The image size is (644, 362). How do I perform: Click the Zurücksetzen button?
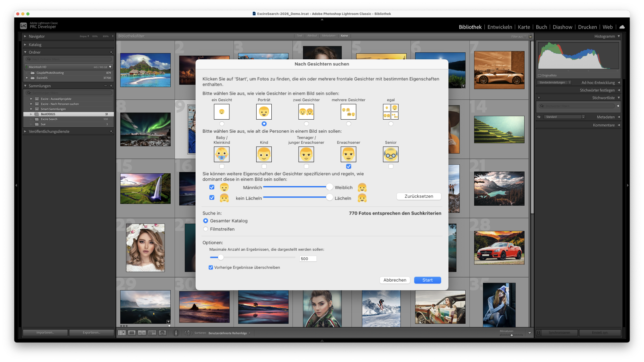tap(419, 196)
